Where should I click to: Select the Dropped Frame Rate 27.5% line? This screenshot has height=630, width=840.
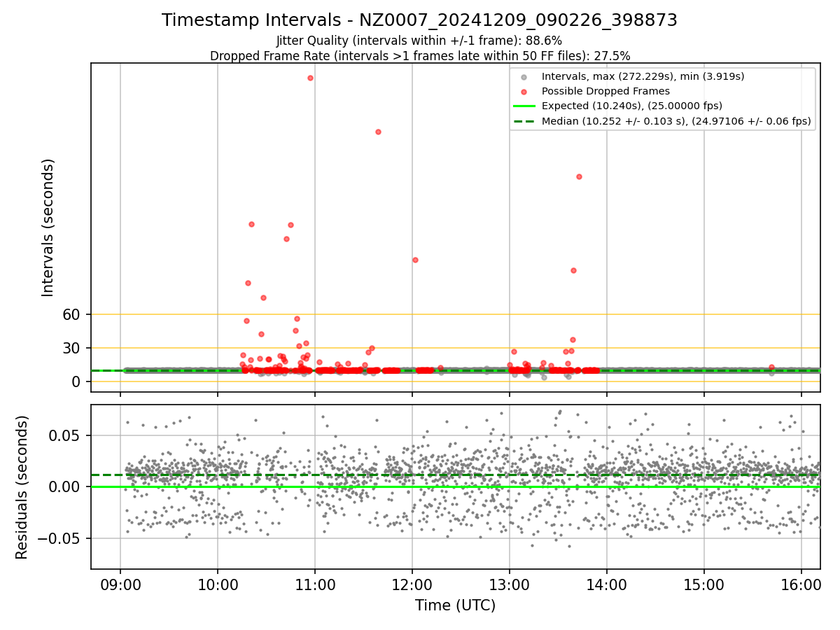click(420, 56)
